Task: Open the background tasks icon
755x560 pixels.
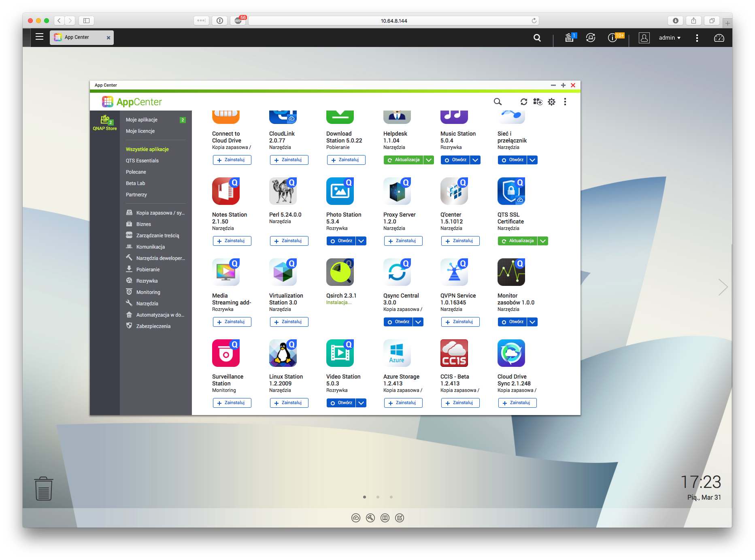Action: pos(570,38)
